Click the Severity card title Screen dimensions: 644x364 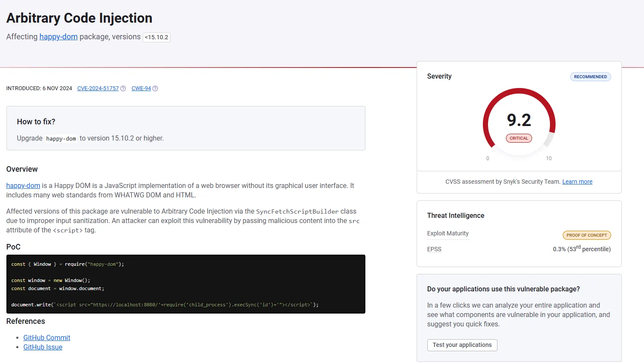point(439,76)
